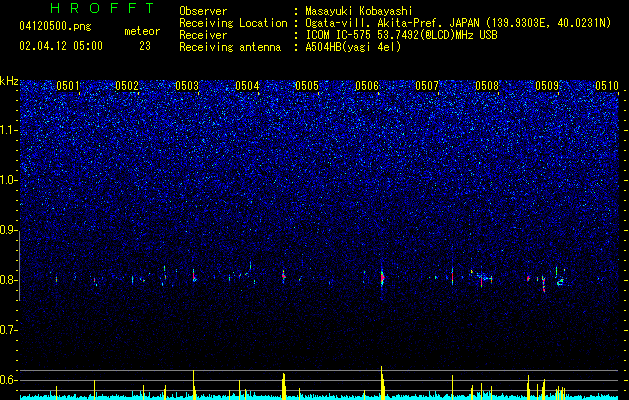Screen dimensions: 629x400
Task: Click the 0.7 kHz axis label
Action: (8, 330)
